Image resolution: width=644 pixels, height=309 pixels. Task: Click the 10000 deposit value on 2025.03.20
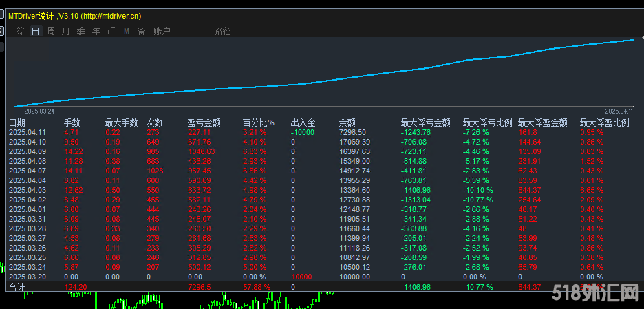[x=301, y=277]
